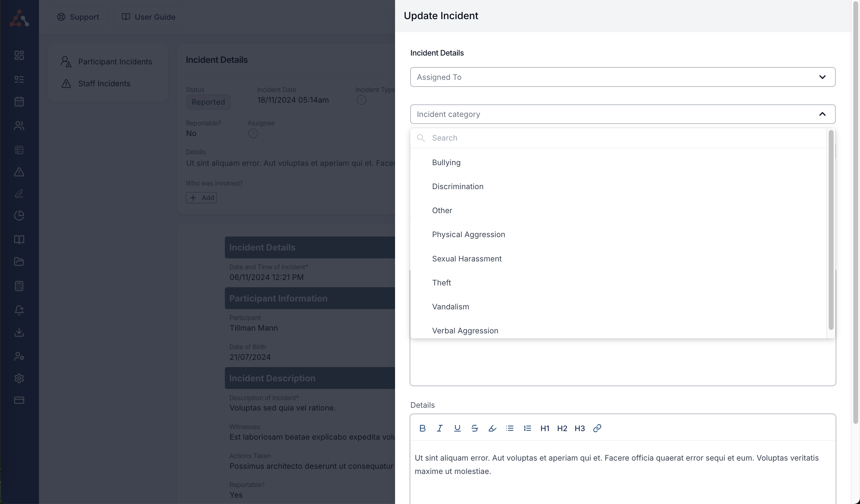860x504 pixels.
Task: Toggle strikethrough formatting in Details editor
Action: click(x=475, y=428)
